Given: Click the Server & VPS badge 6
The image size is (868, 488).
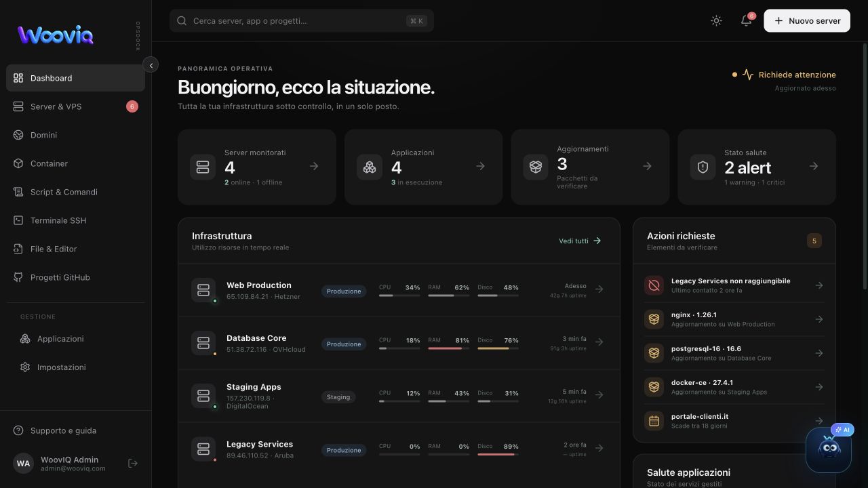Looking at the screenshot, I should pyautogui.click(x=132, y=106).
